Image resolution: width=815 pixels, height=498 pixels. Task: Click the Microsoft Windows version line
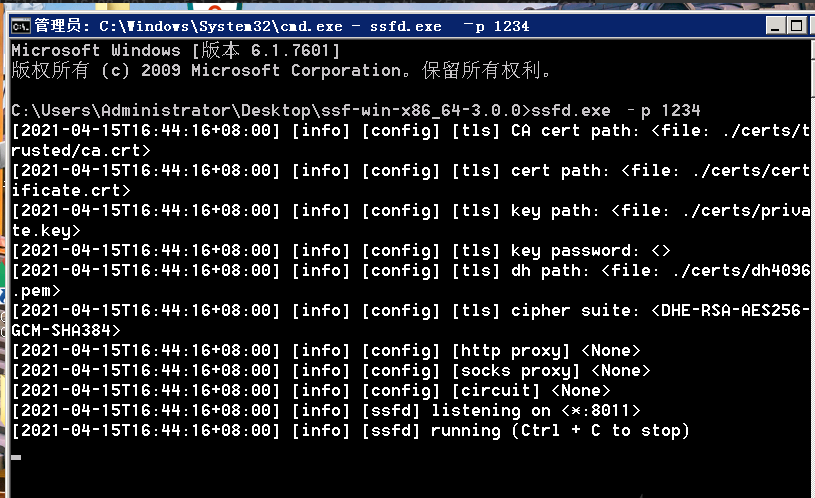176,50
